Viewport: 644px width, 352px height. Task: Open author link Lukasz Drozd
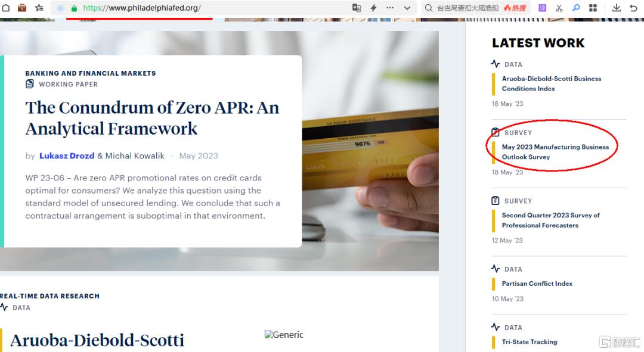[x=67, y=156]
